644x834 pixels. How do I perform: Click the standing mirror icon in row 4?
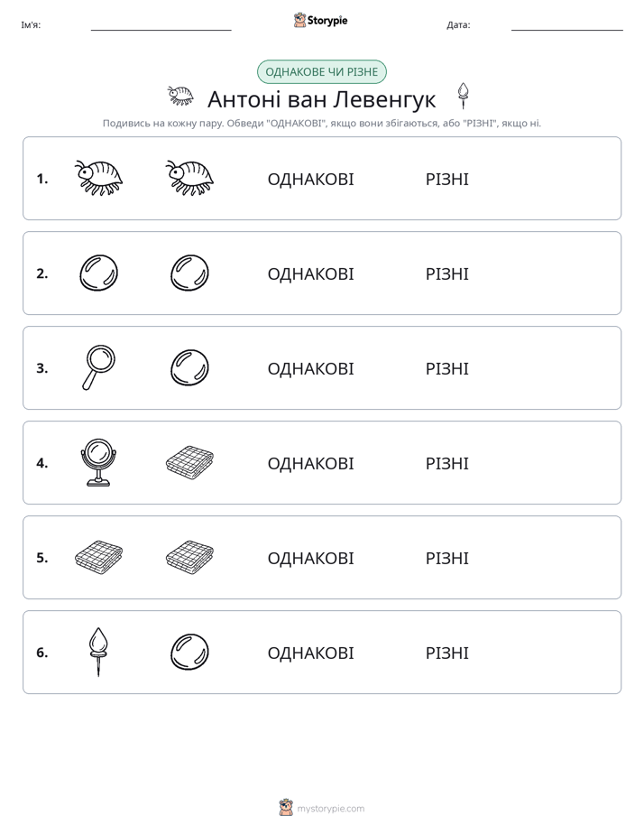click(x=99, y=463)
